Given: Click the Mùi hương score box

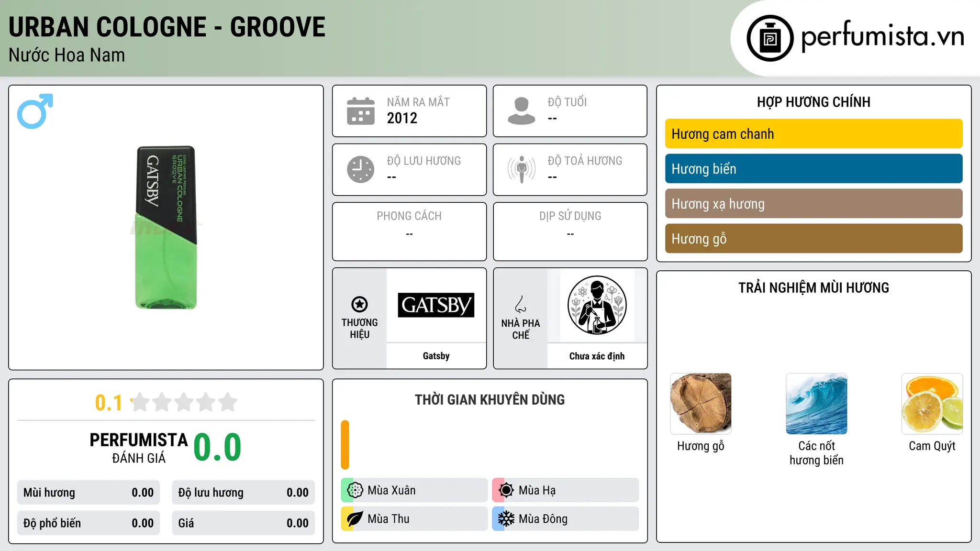Looking at the screenshot, I should [89, 493].
